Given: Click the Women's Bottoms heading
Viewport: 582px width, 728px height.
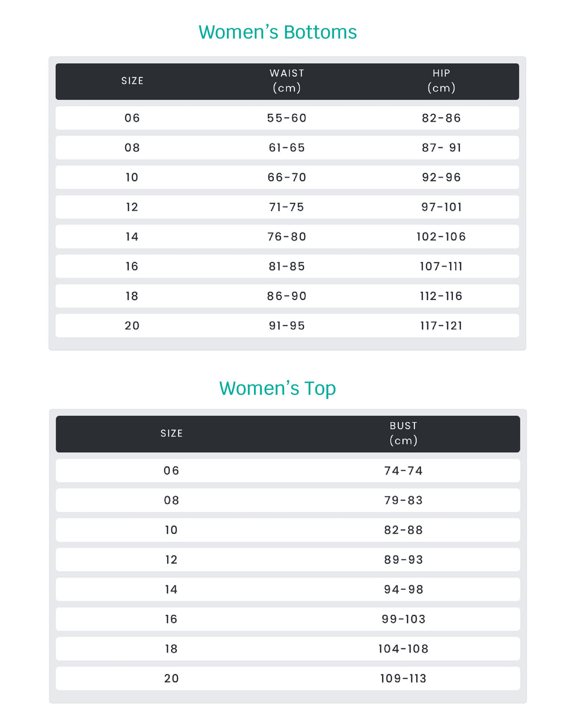Looking at the screenshot, I should [x=277, y=32].
